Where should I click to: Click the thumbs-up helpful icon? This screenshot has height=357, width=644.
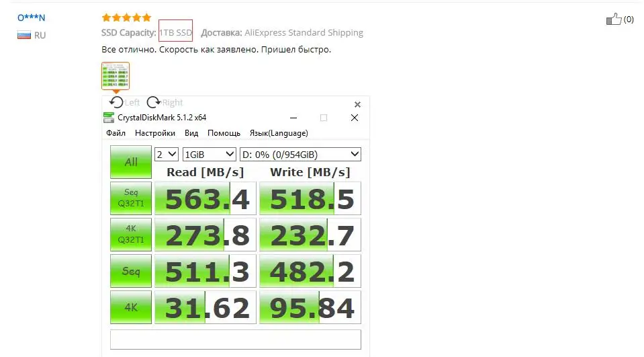click(614, 19)
